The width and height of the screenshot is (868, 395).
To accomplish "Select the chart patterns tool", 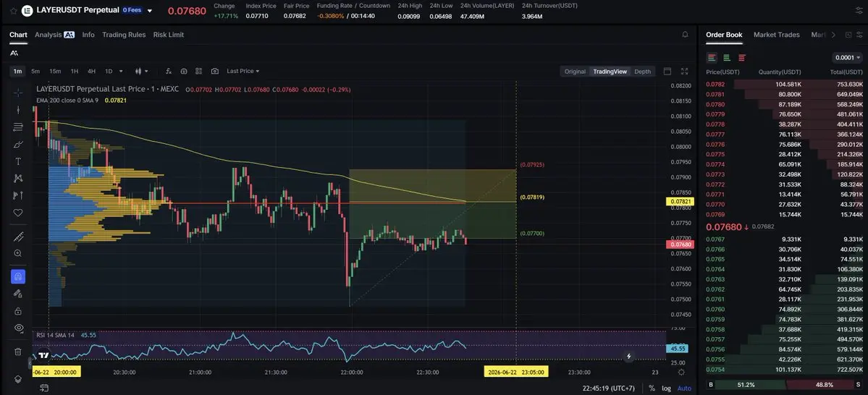I will coord(18,178).
